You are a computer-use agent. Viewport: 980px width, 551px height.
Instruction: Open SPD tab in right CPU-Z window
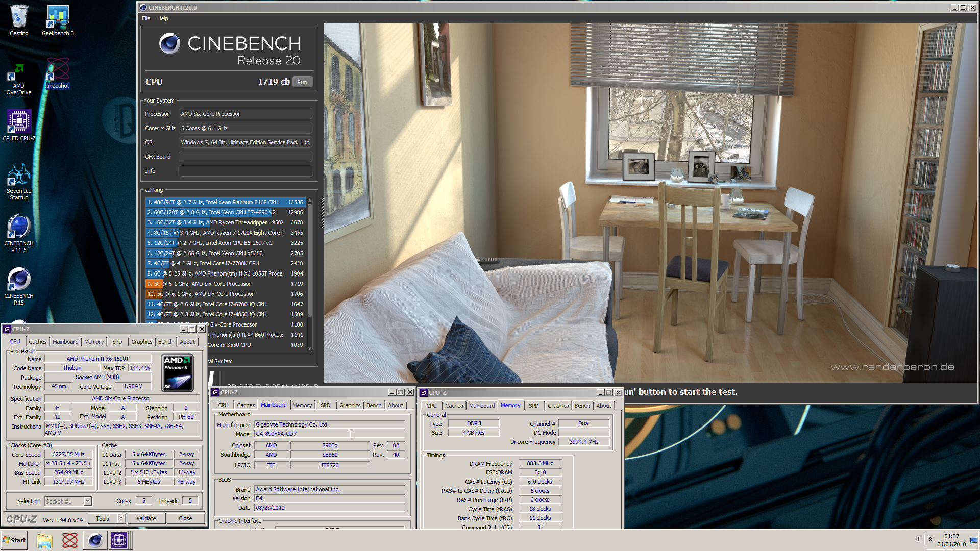click(x=533, y=406)
